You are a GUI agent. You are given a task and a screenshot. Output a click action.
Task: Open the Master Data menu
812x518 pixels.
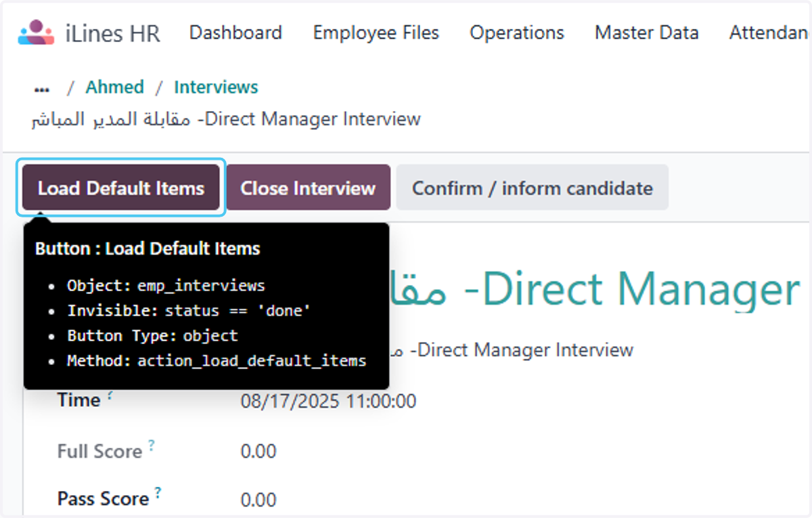tap(647, 33)
